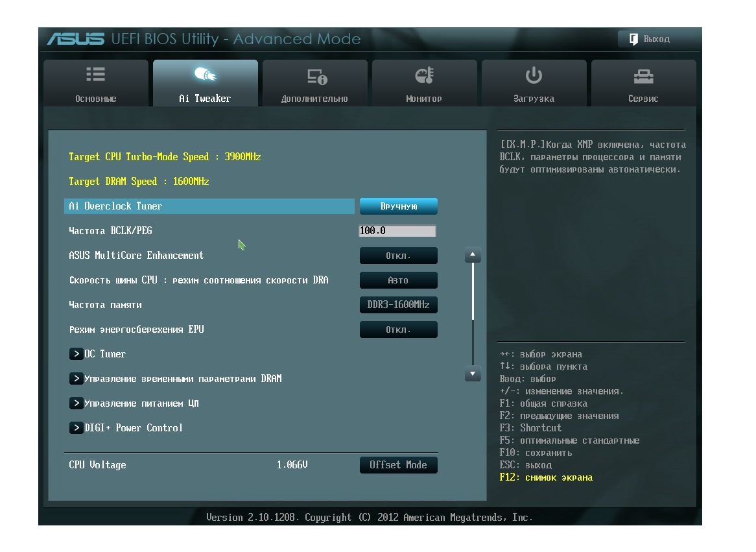The height and width of the screenshot is (552, 756).
Task: Click Target CPU Turbo-Mode Speed text
Action: [165, 157]
